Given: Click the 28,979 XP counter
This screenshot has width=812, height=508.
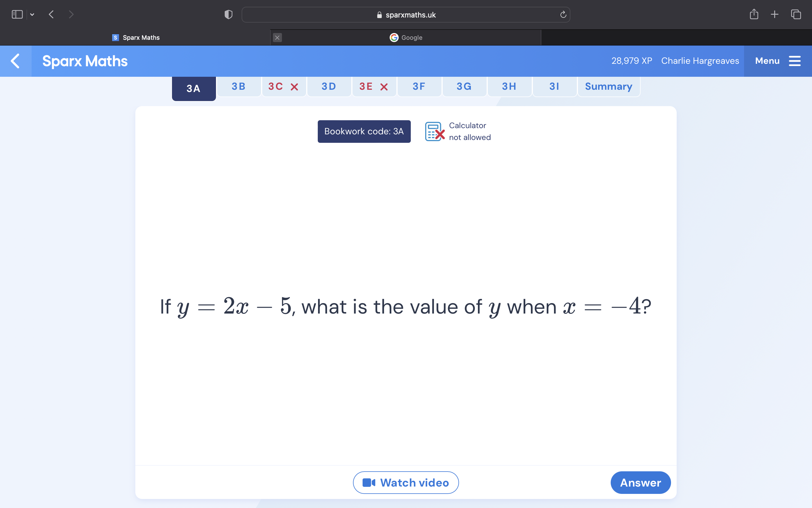Looking at the screenshot, I should 632,61.
